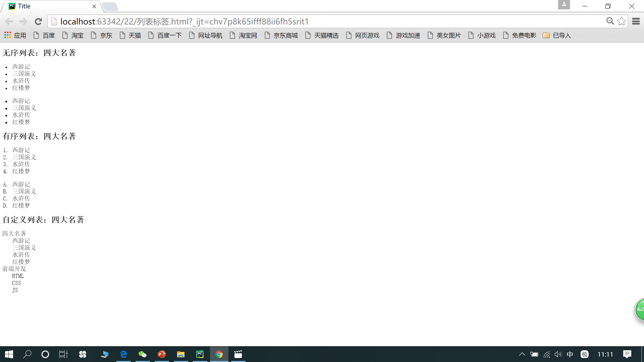
Task: Click the back navigation arrow
Action: tap(9, 22)
